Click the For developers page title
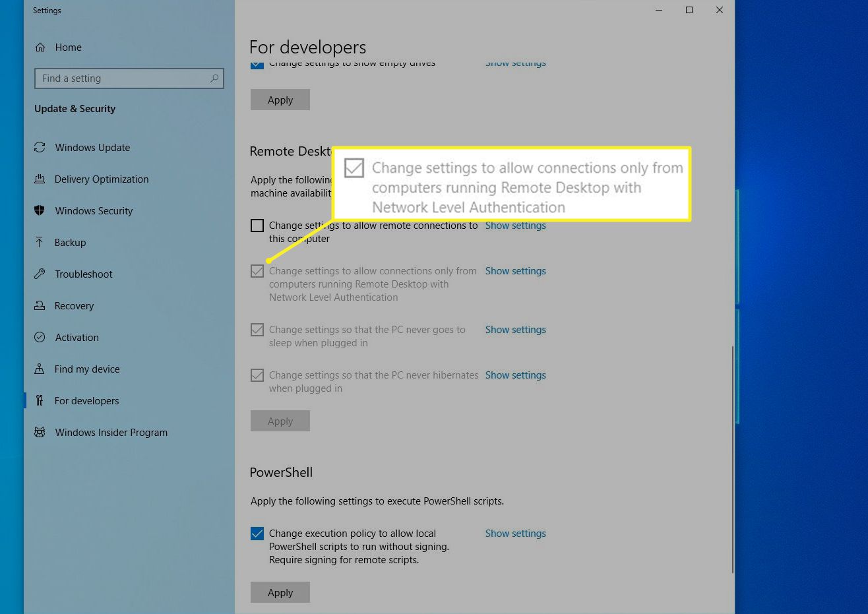 (x=307, y=47)
